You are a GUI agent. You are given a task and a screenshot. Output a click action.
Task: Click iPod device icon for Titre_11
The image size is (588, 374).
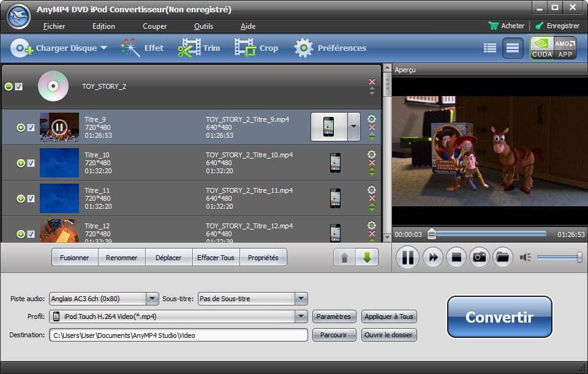[x=335, y=198]
